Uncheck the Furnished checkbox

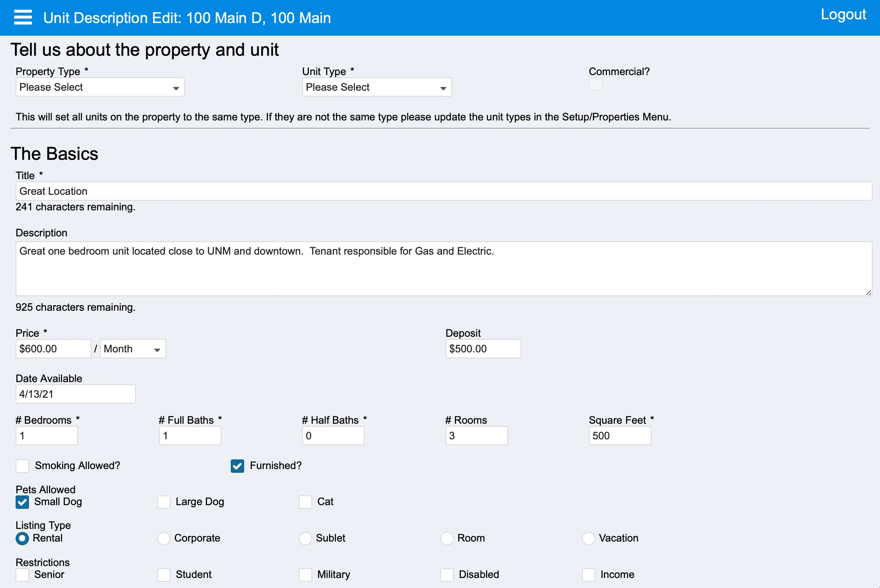click(237, 466)
